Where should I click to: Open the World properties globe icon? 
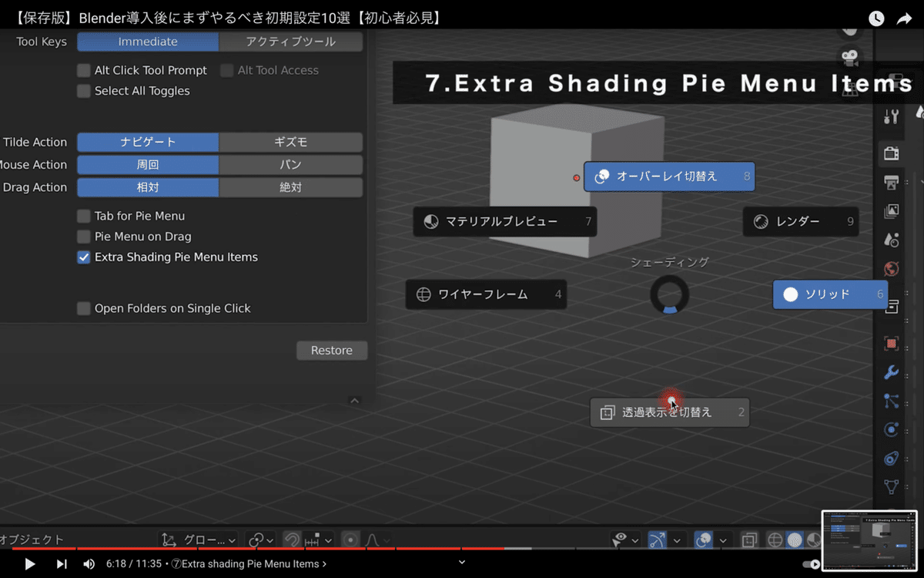[891, 269]
